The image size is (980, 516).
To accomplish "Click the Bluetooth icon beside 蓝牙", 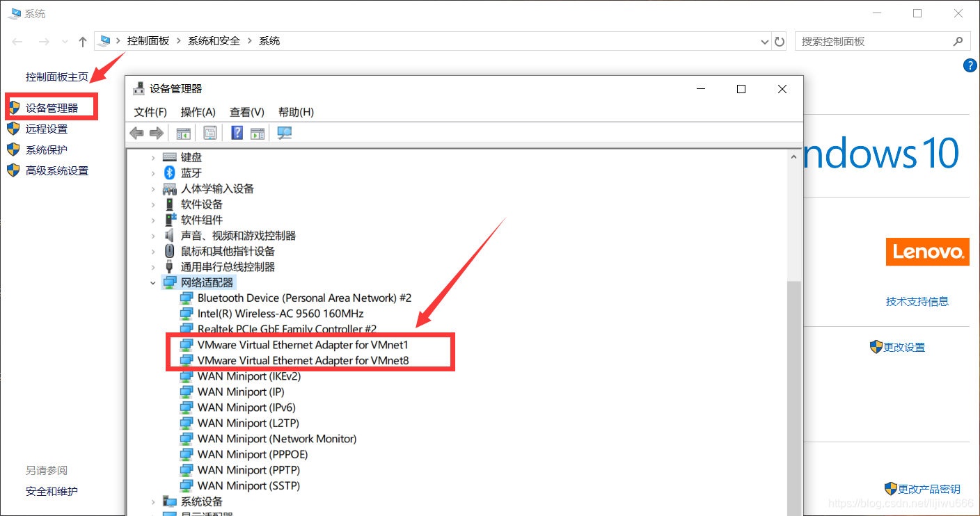I will click(x=170, y=173).
